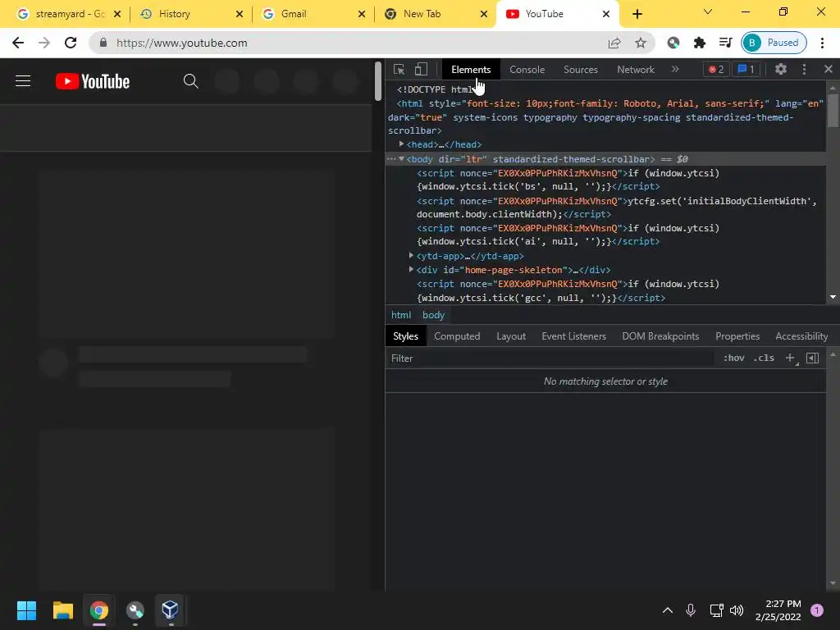Expand the head element node

pyautogui.click(x=401, y=144)
